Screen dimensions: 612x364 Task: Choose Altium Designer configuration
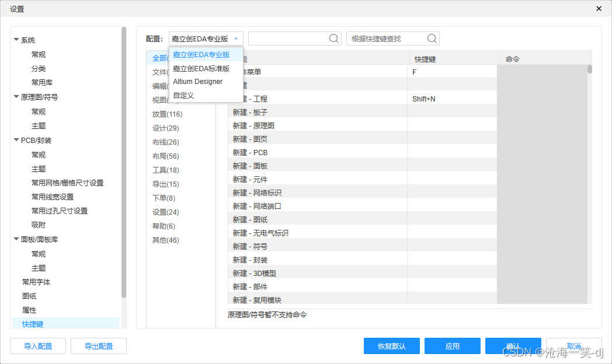coord(206,82)
